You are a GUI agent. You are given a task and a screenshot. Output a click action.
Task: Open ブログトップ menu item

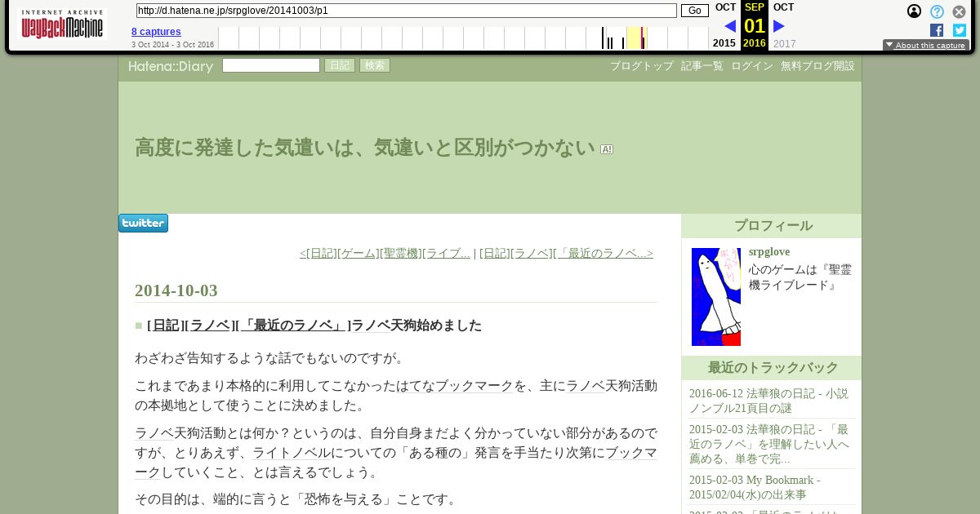pos(642,66)
